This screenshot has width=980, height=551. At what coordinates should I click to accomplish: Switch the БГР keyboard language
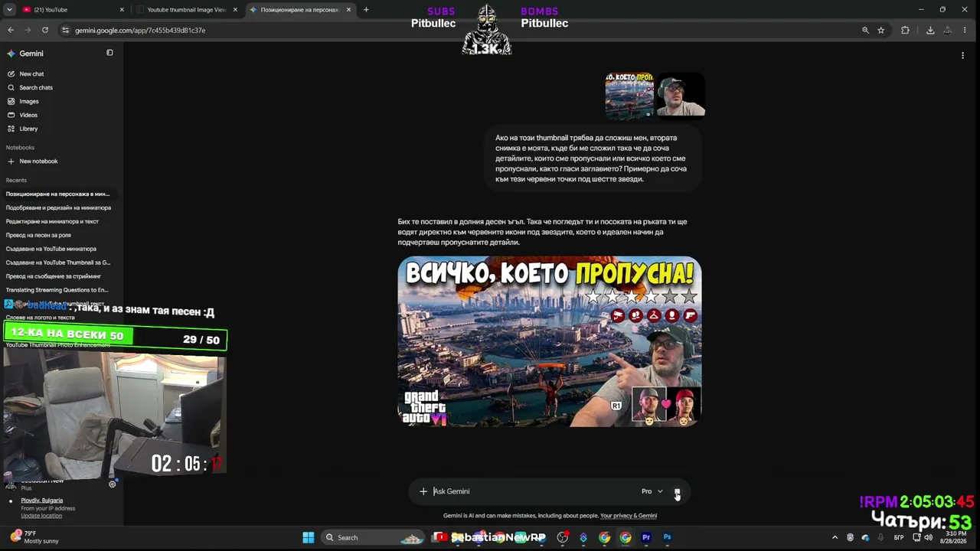click(899, 537)
